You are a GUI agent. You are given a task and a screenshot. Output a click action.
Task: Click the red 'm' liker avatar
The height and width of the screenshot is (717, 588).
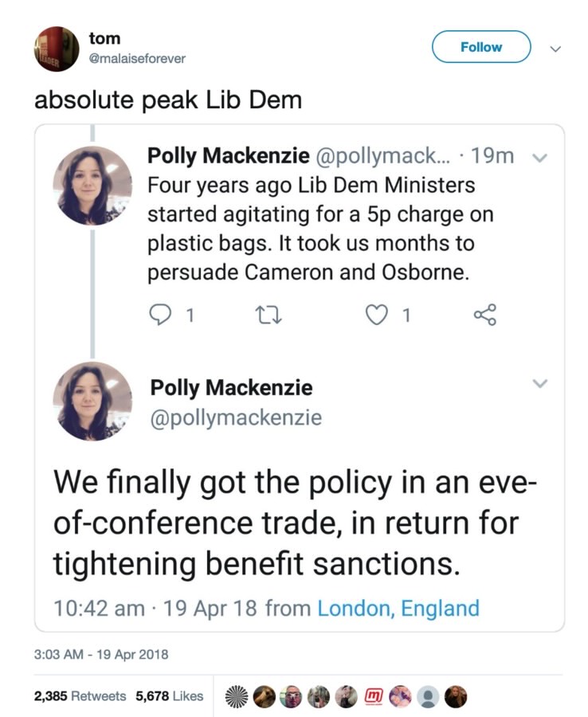[372, 695]
